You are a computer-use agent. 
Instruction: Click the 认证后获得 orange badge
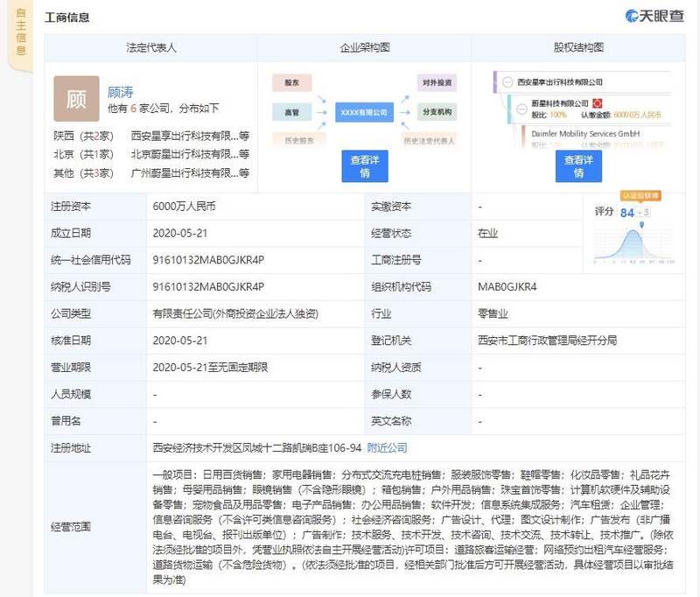(x=640, y=195)
